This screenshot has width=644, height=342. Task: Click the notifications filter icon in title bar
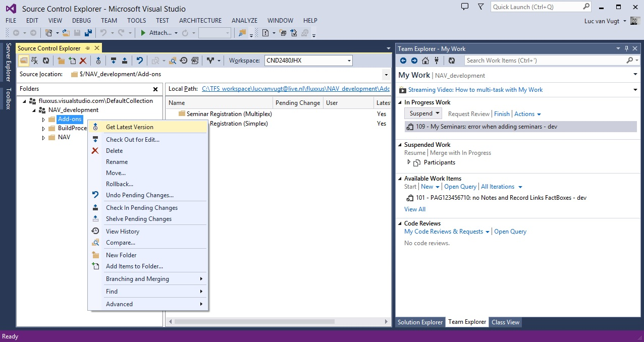(481, 7)
